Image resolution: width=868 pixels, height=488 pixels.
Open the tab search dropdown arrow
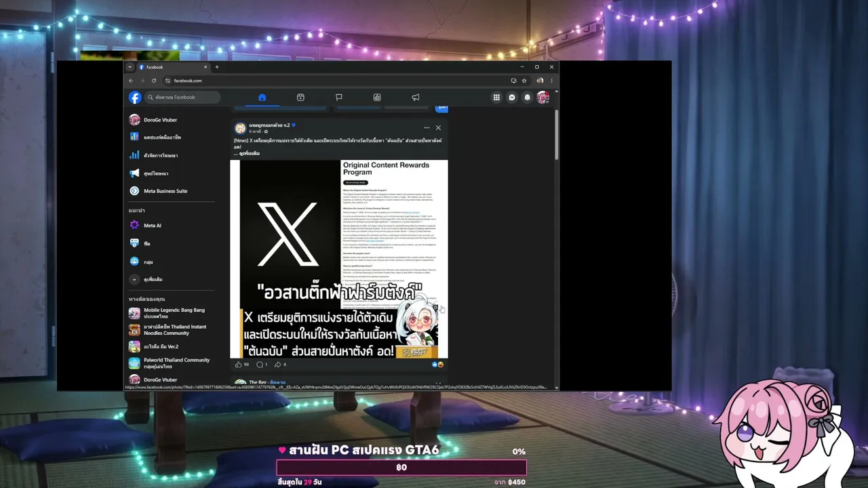point(130,67)
